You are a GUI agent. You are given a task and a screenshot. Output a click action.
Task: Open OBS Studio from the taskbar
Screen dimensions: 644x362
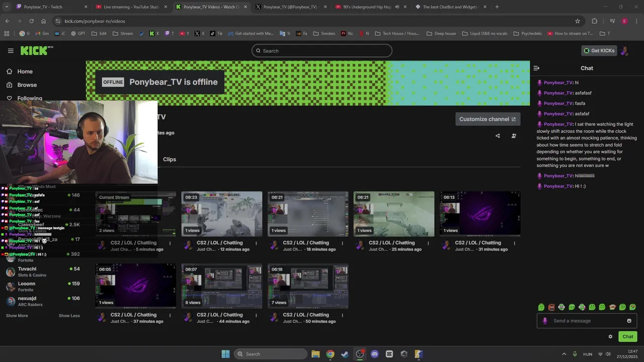360,354
